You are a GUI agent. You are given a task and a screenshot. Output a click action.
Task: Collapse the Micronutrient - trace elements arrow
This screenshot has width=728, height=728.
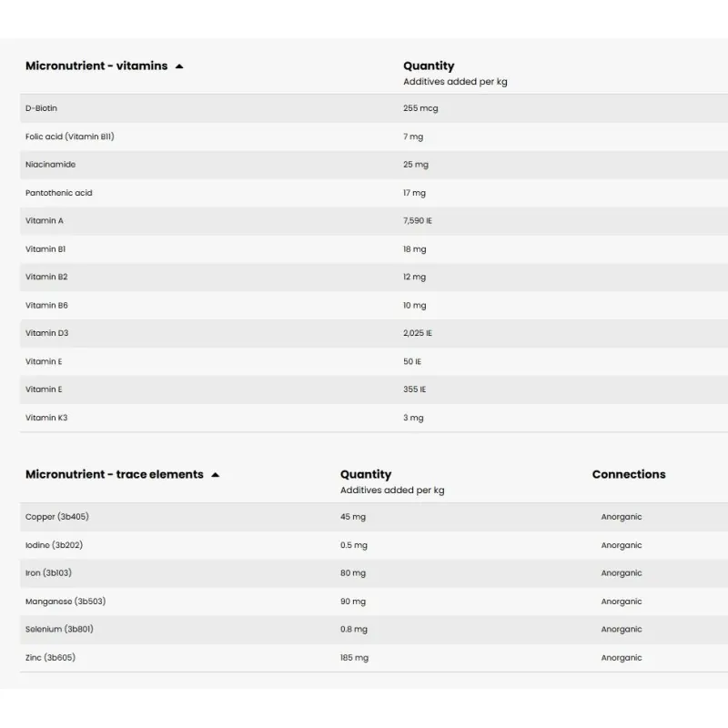pos(215,475)
